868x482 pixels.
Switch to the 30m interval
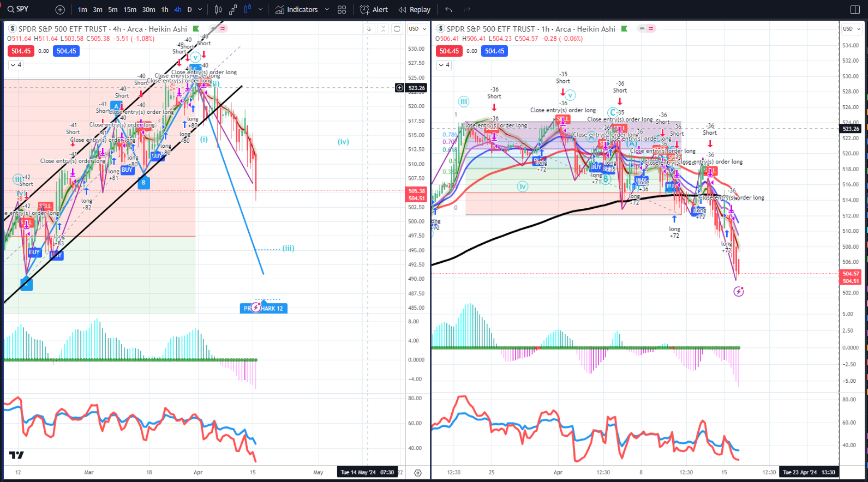coord(148,9)
